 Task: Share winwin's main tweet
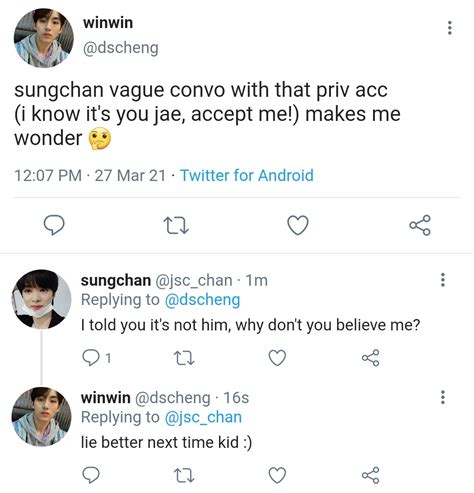tap(420, 225)
